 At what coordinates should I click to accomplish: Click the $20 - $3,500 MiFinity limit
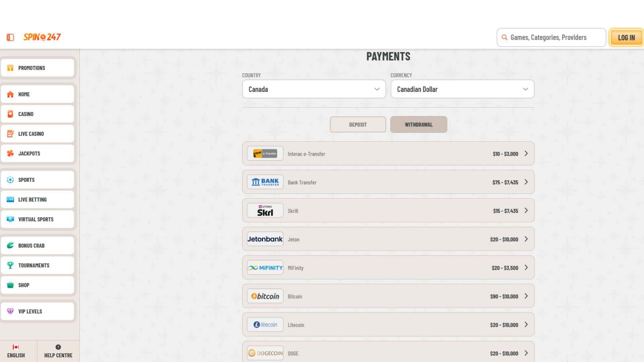tap(505, 268)
